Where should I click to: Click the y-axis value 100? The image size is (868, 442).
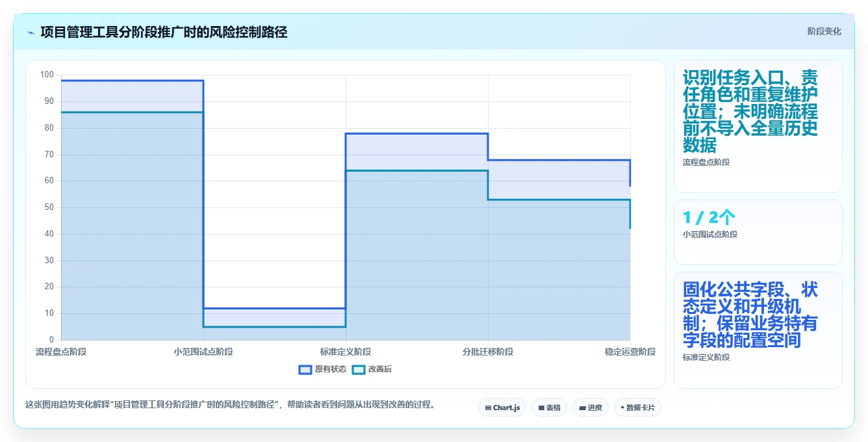[x=47, y=75]
